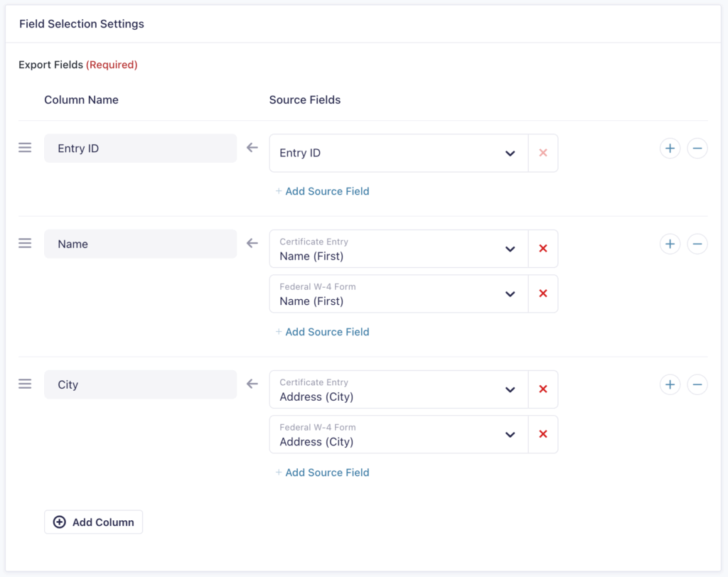Delete Federal W-4 Form Name (First) source
Image resolution: width=728 pixels, height=577 pixels.
point(543,293)
